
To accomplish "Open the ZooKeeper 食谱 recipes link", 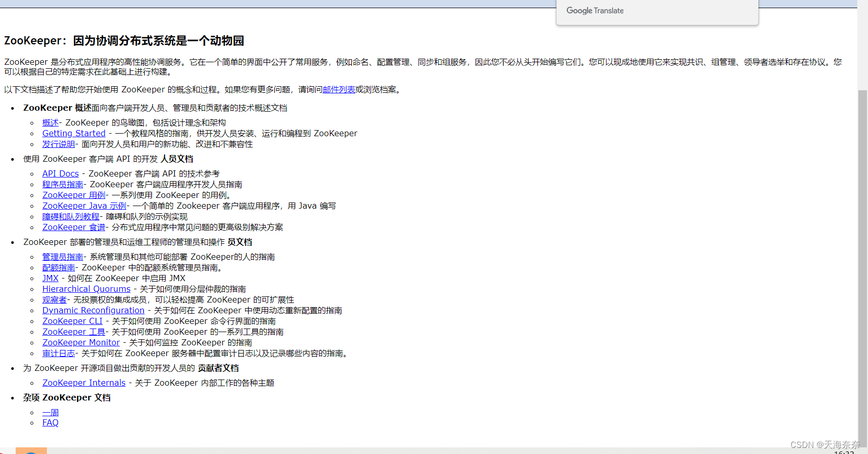I will 74,227.
